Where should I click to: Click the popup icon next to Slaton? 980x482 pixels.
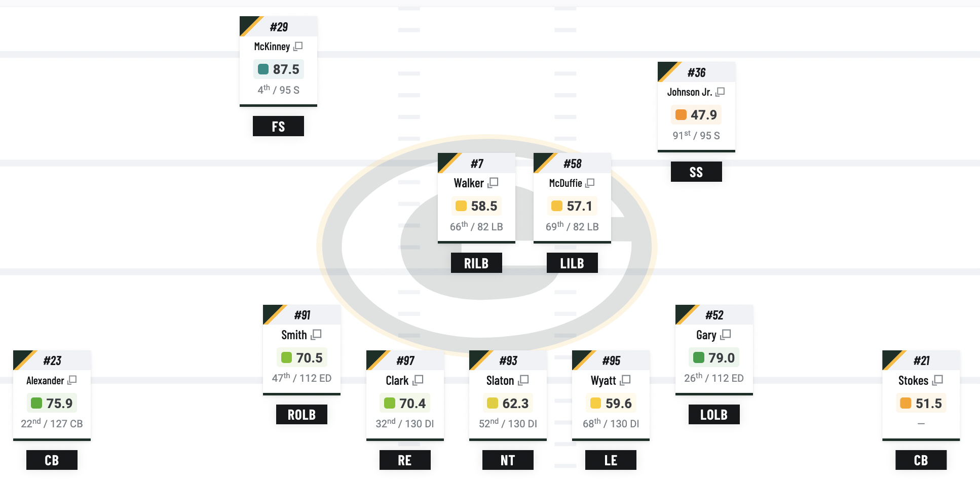pyautogui.click(x=523, y=380)
